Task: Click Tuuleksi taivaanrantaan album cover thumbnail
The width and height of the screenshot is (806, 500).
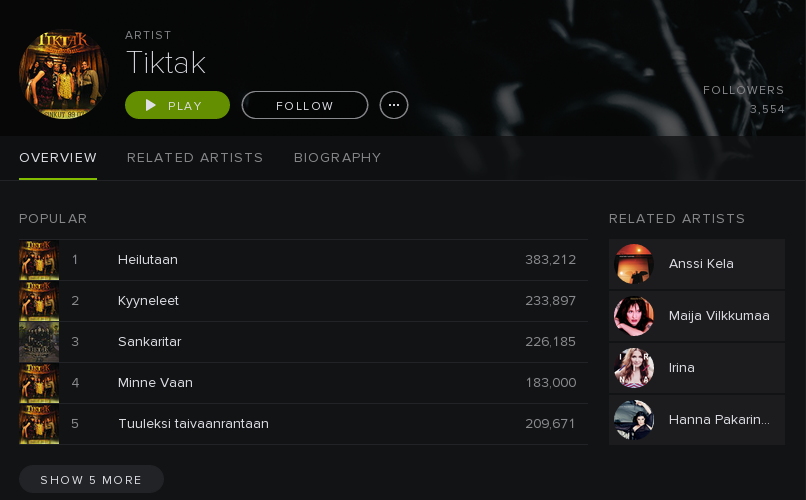Action: 39,424
